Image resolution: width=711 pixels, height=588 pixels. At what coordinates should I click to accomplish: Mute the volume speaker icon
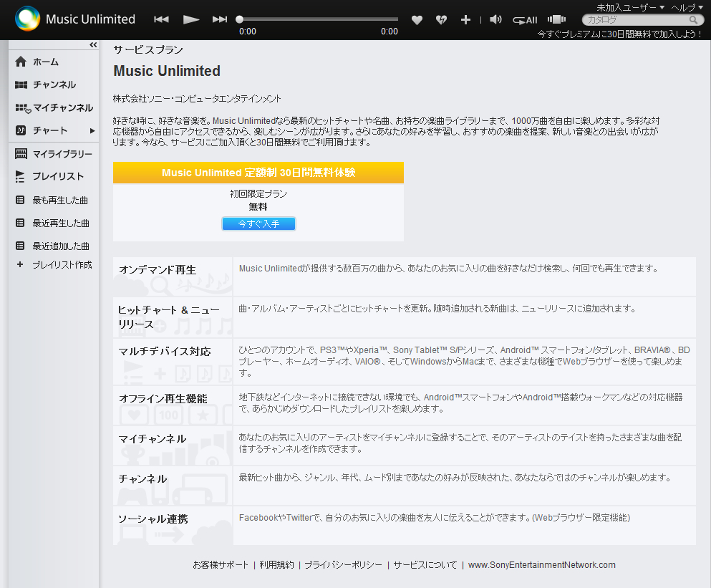(495, 19)
